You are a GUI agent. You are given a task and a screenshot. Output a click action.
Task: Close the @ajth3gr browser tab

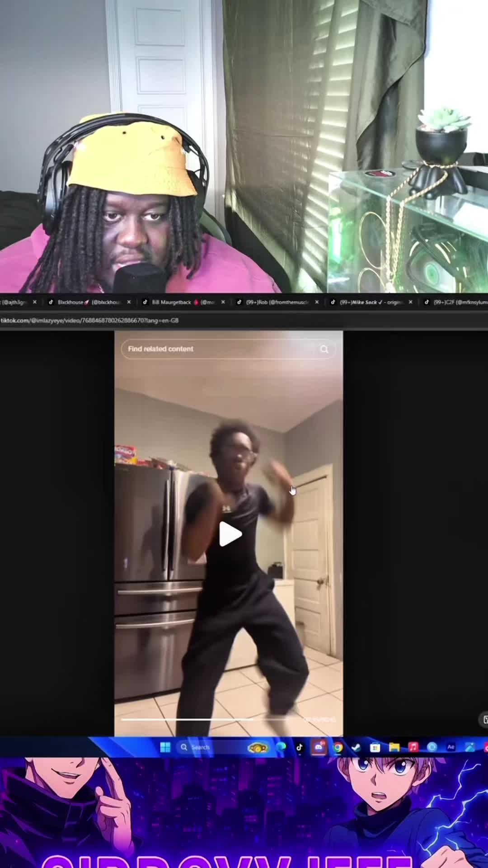35,302
